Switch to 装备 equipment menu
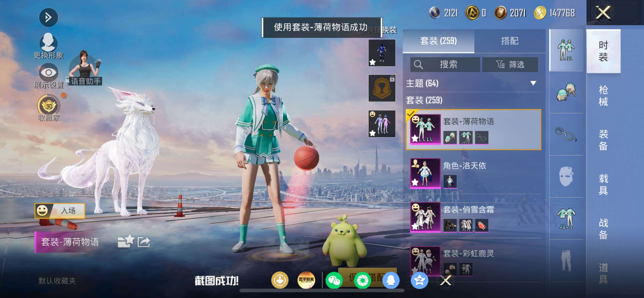The image size is (644, 298). tap(604, 140)
